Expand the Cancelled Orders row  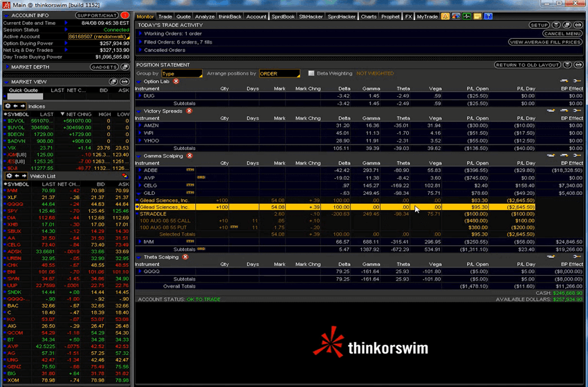[x=140, y=50]
